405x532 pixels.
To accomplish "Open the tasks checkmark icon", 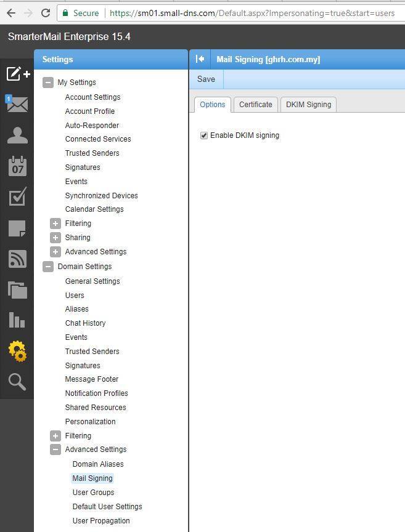I will pyautogui.click(x=17, y=197).
